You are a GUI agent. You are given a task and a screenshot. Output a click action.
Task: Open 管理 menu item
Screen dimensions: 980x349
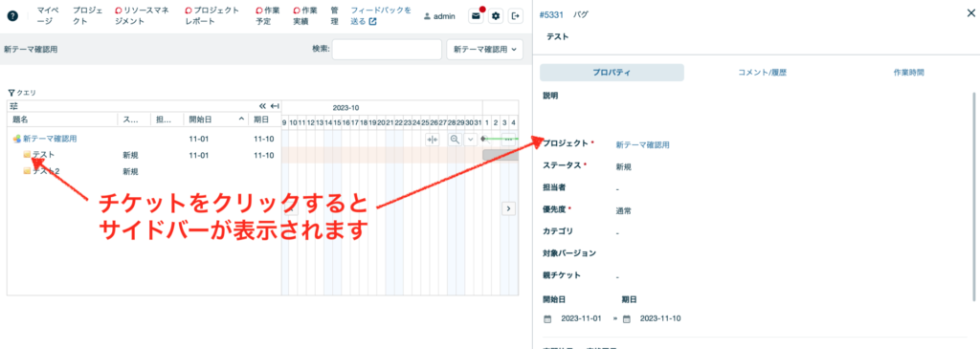click(334, 15)
